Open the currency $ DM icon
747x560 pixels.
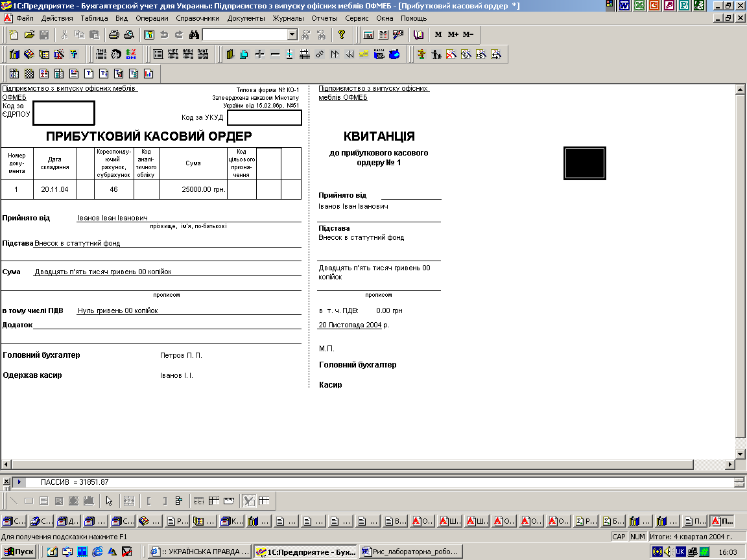point(131,54)
